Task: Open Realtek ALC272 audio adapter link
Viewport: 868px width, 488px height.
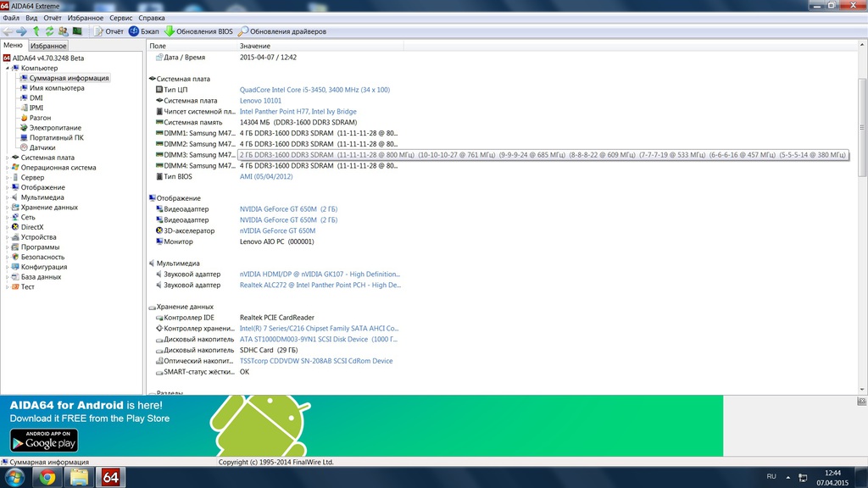Action: tap(320, 285)
